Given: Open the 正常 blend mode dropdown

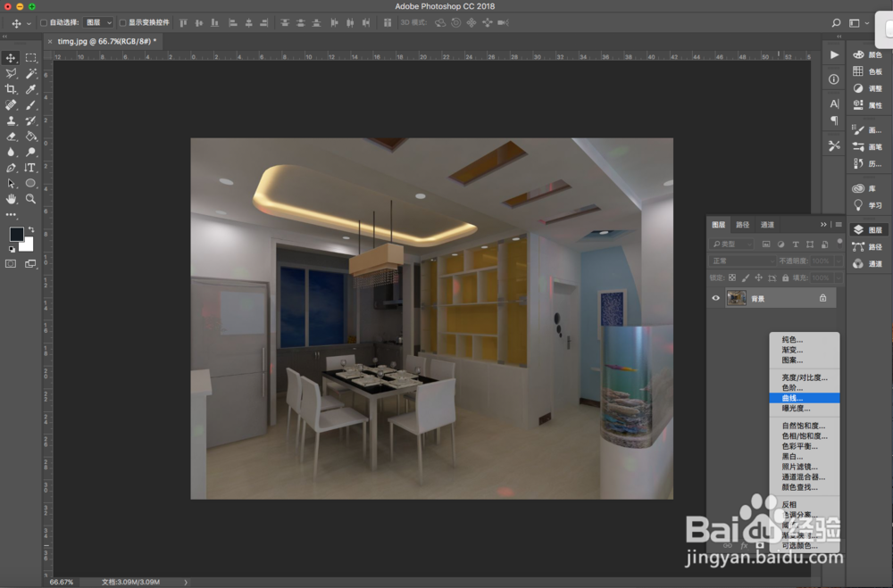Looking at the screenshot, I should [x=743, y=261].
